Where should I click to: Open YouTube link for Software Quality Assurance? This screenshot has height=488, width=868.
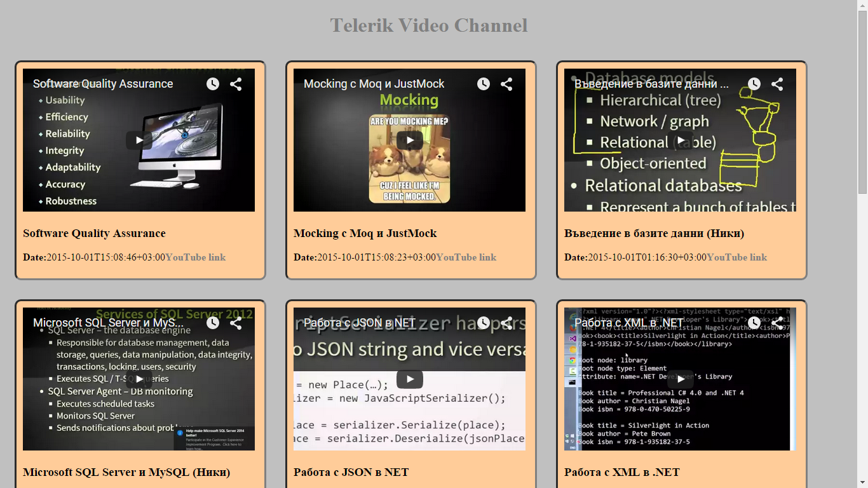(x=195, y=257)
